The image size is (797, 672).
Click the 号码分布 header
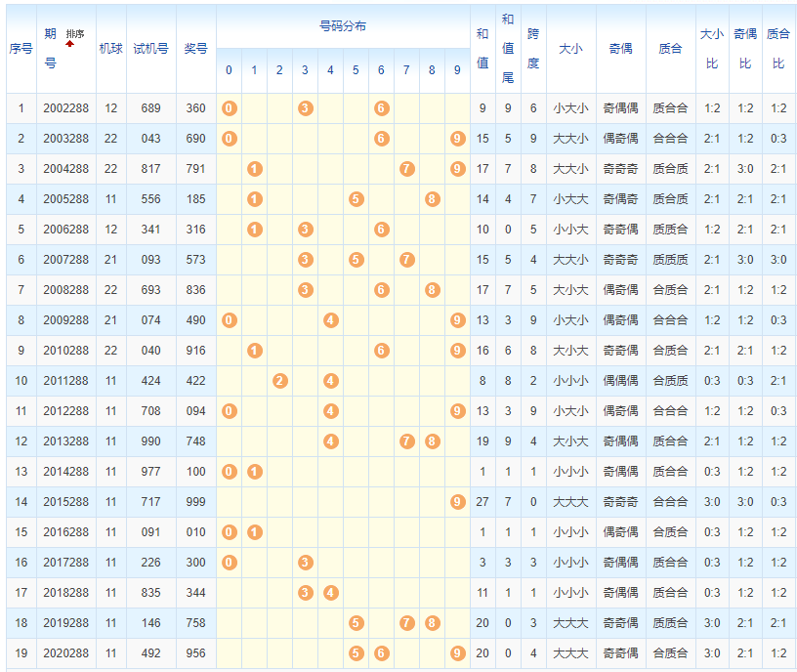[343, 26]
